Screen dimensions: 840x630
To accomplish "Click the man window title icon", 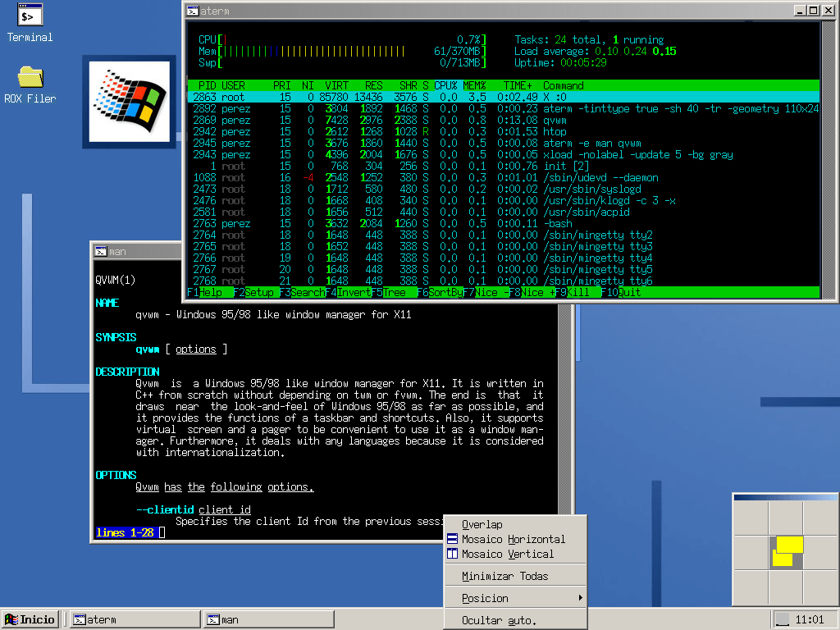I will [101, 251].
